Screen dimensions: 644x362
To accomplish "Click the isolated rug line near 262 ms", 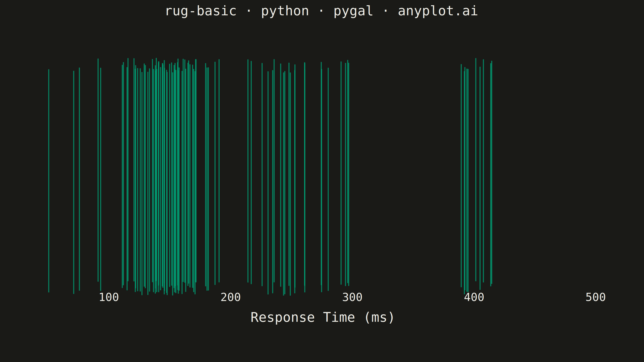I will [305, 177].
